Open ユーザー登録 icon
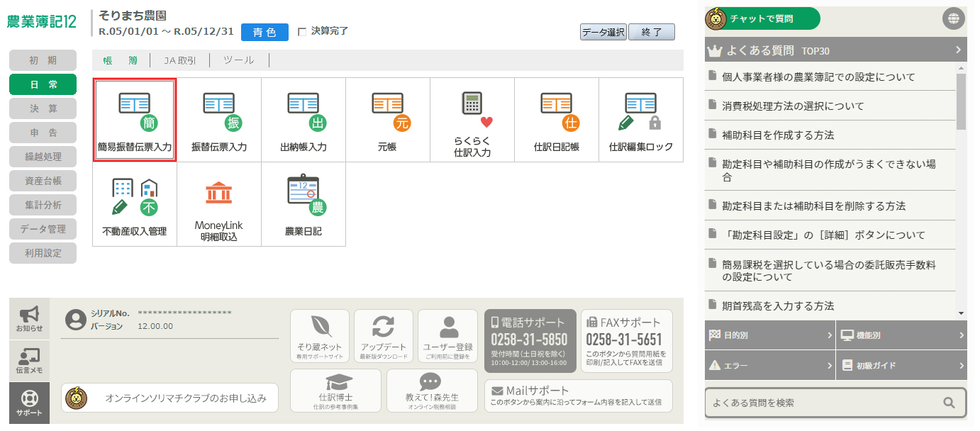The image size is (980, 431). click(x=447, y=337)
